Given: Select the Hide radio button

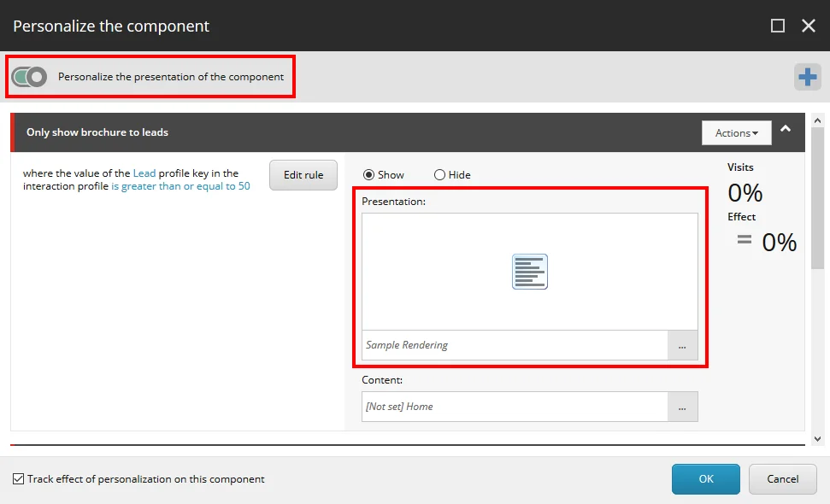Looking at the screenshot, I should pos(439,175).
